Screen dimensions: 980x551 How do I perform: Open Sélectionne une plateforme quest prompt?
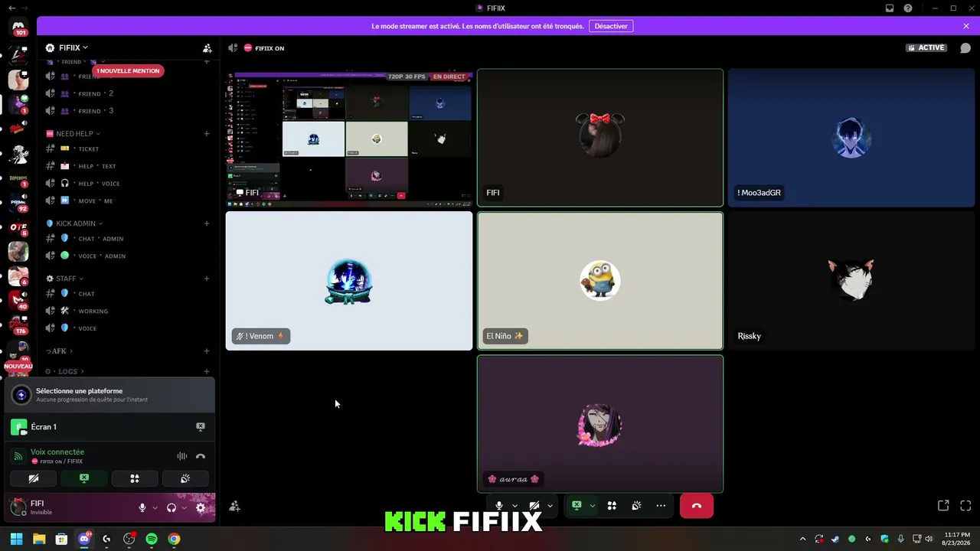tap(109, 395)
